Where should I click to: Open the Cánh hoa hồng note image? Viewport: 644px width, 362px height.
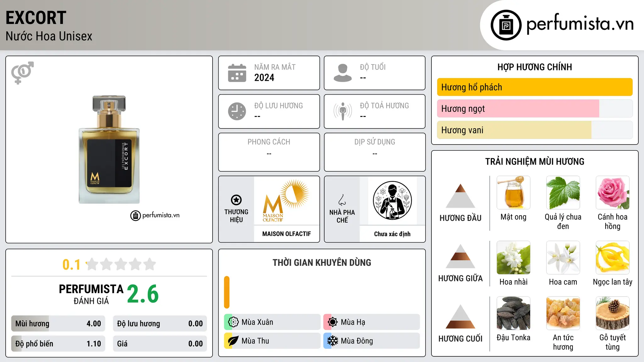tap(613, 193)
